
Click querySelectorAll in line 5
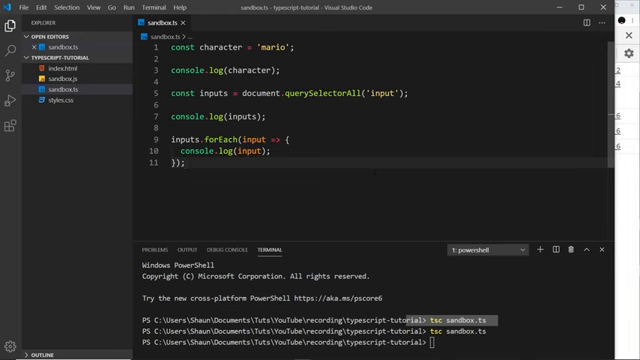pyautogui.click(x=323, y=93)
